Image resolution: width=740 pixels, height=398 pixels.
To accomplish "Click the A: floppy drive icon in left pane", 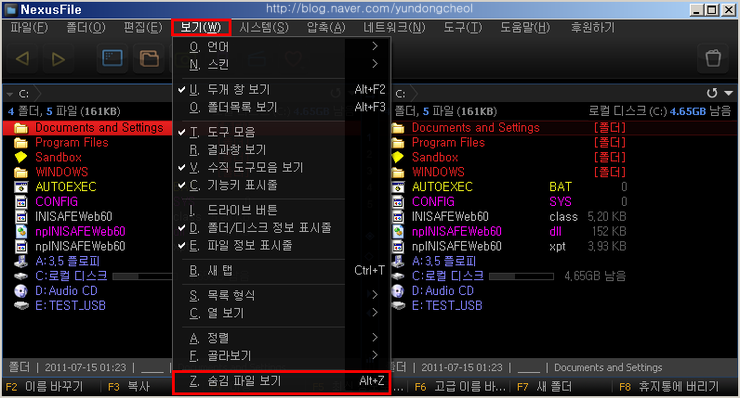I will pyautogui.click(x=21, y=261).
